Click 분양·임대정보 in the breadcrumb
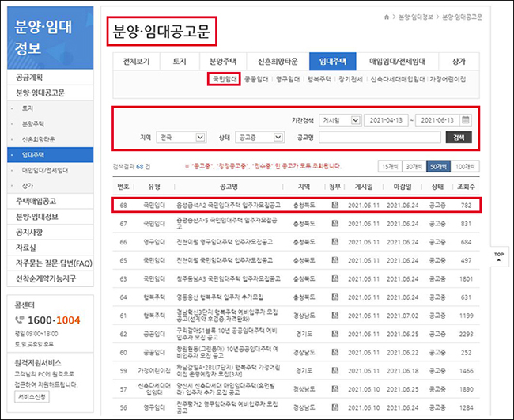Screen dimensions: 514x420 tap(415, 17)
